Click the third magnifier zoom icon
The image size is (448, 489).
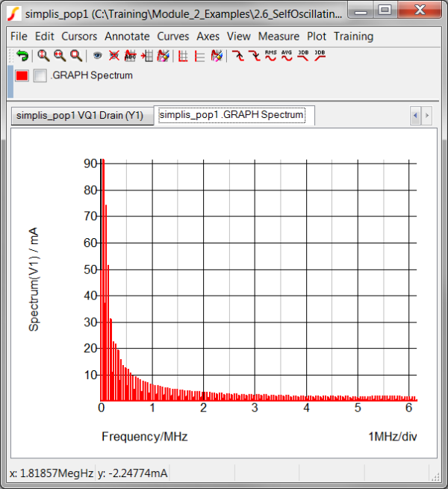pyautogui.click(x=75, y=55)
